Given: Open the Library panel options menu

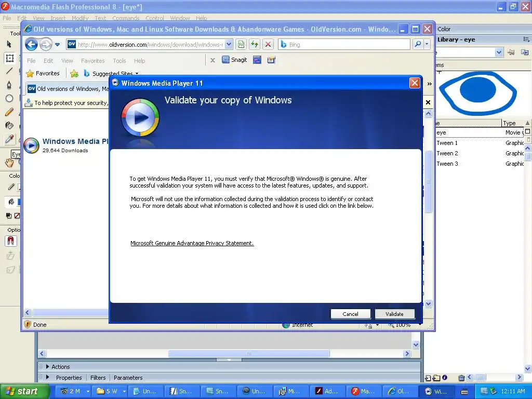Looking at the screenshot, I should coord(526,39).
